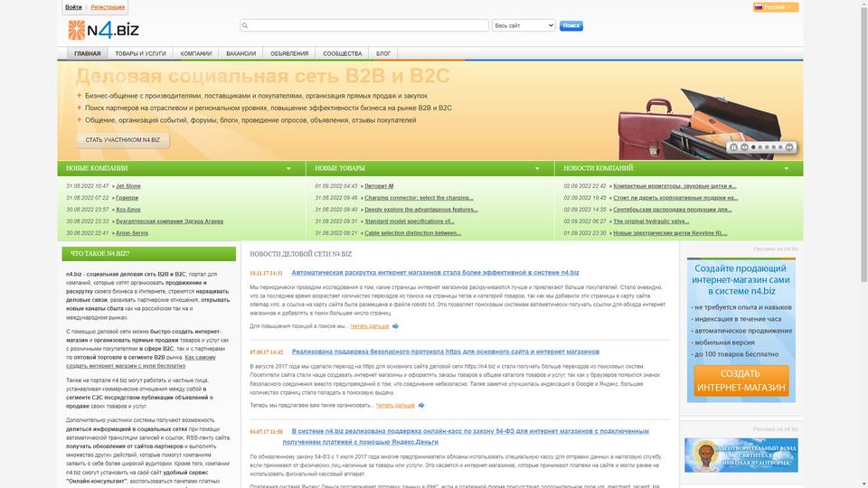Image resolution: width=868 pixels, height=488 pixels.
Task: Click the Регистрация link
Action: (108, 7)
